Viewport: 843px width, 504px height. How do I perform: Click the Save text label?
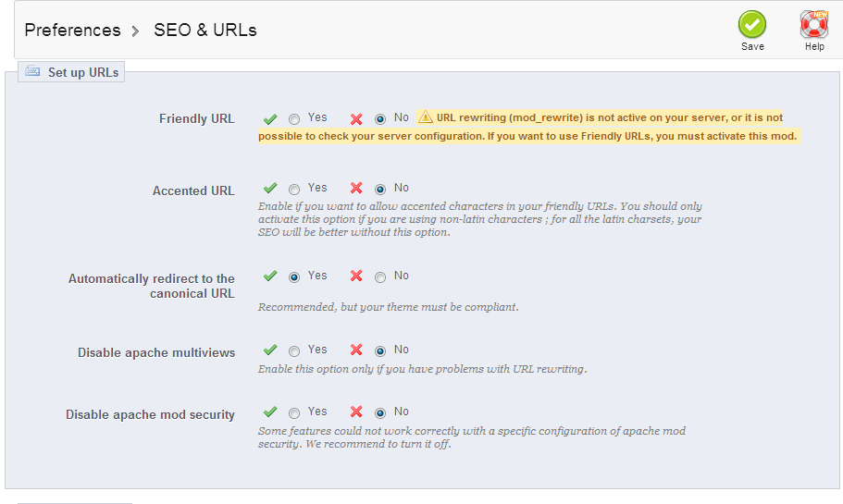752,47
